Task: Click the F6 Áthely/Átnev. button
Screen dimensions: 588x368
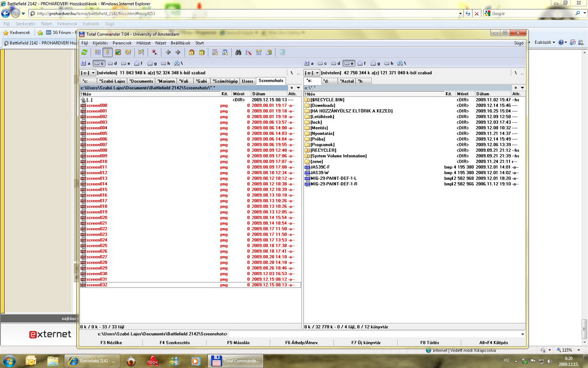Action: pos(302,343)
